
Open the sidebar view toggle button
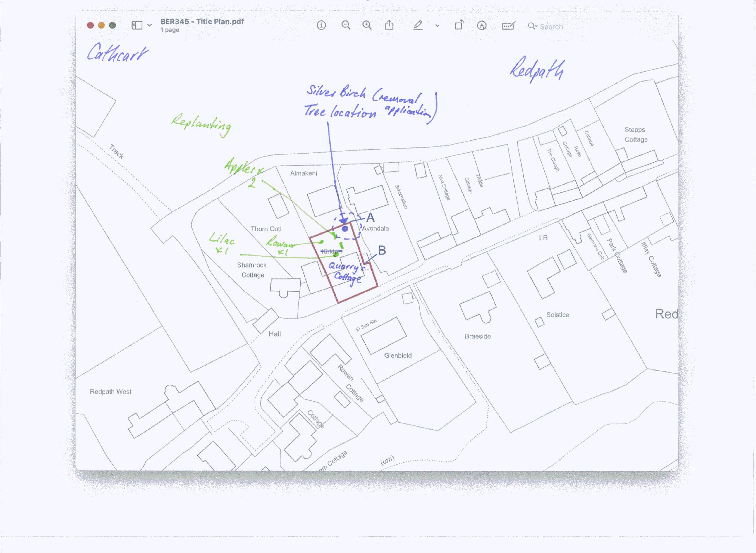pyautogui.click(x=137, y=25)
